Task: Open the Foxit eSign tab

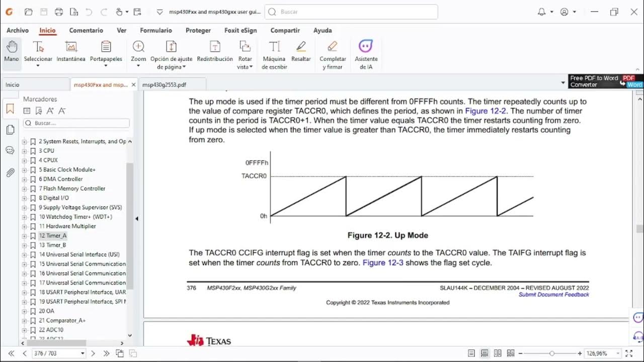Action: [240, 31]
